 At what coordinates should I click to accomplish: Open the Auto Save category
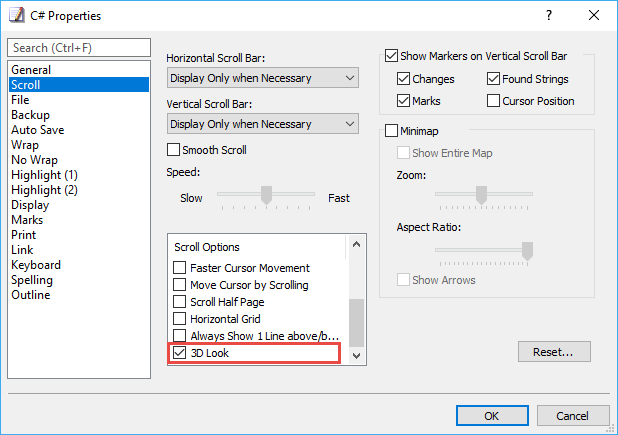79,130
